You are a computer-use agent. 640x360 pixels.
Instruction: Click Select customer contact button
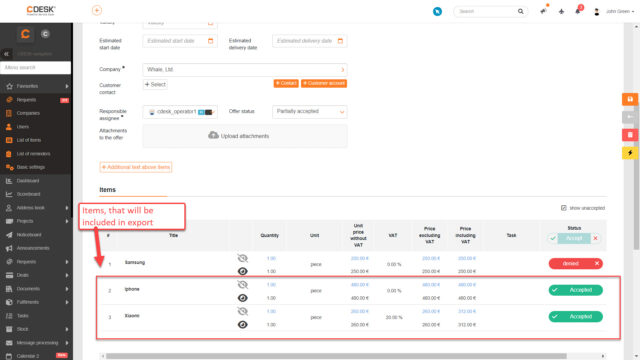(155, 84)
